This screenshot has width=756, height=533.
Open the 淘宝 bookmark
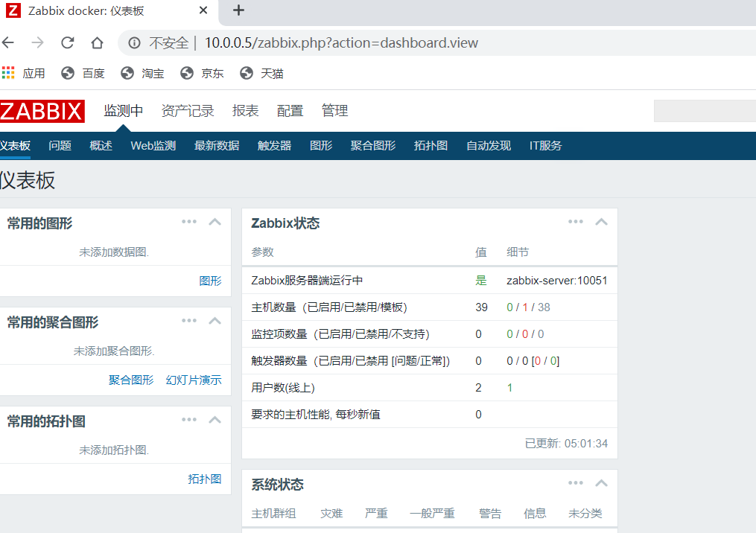142,73
